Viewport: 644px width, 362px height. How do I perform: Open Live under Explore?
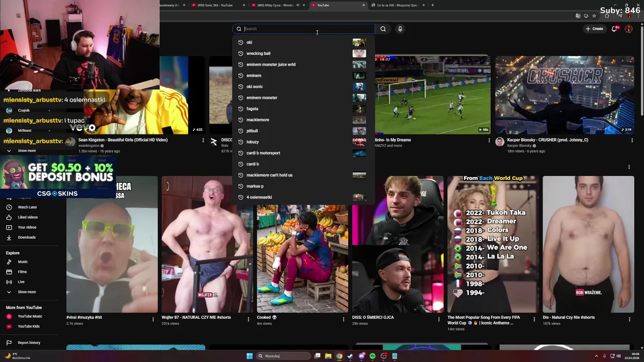(21, 282)
